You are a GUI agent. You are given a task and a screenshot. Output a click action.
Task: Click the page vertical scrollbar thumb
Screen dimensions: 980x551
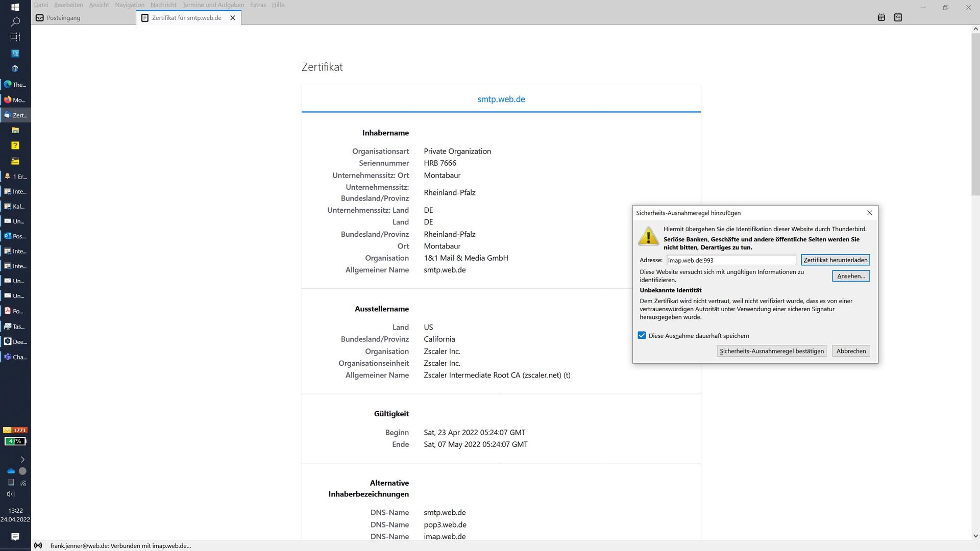tap(975, 115)
